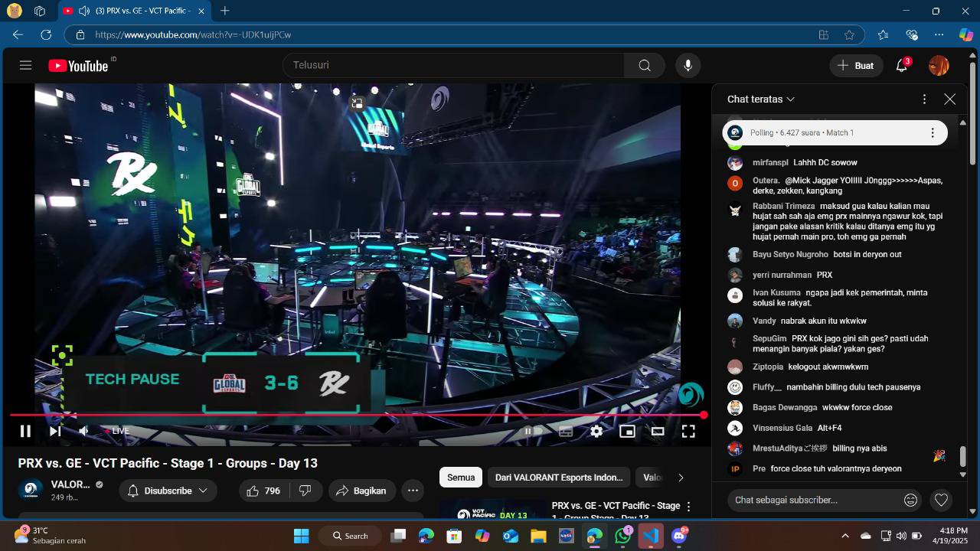
Task: Open miniplayer mode
Action: pyautogui.click(x=627, y=431)
